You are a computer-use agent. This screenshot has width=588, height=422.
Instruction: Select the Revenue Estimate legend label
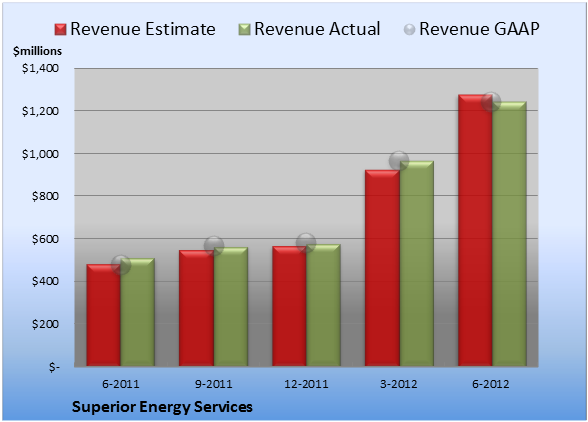point(143,29)
